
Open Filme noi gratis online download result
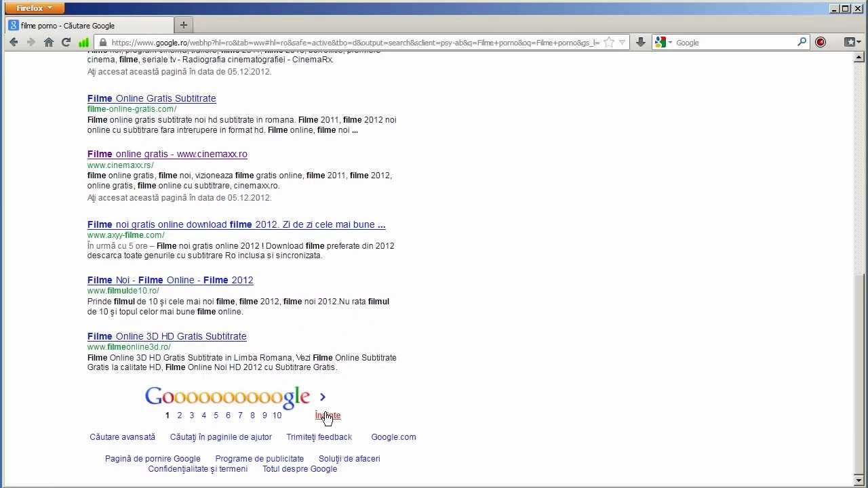point(237,224)
